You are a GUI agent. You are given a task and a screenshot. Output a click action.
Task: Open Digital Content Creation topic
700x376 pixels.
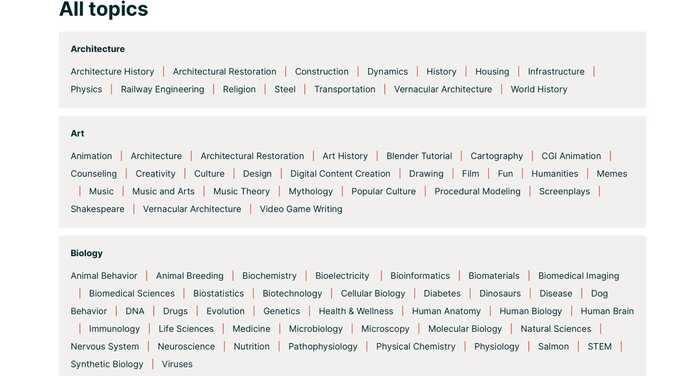point(340,174)
